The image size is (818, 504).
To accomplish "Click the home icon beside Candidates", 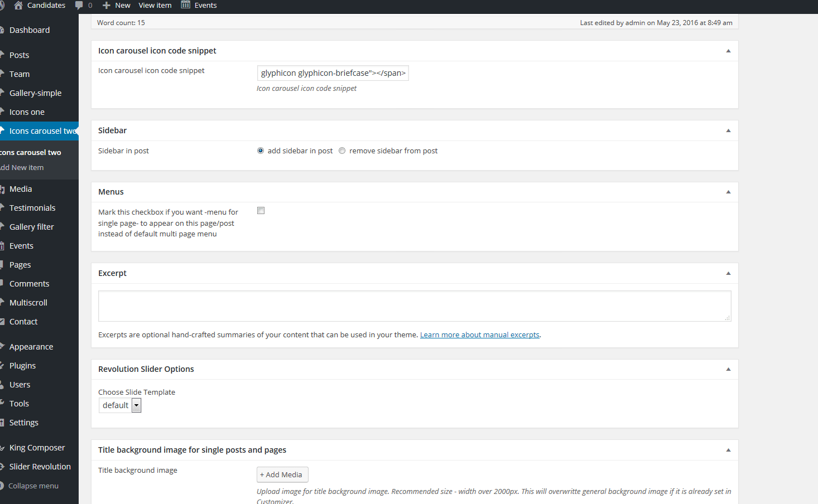I will [x=18, y=5].
